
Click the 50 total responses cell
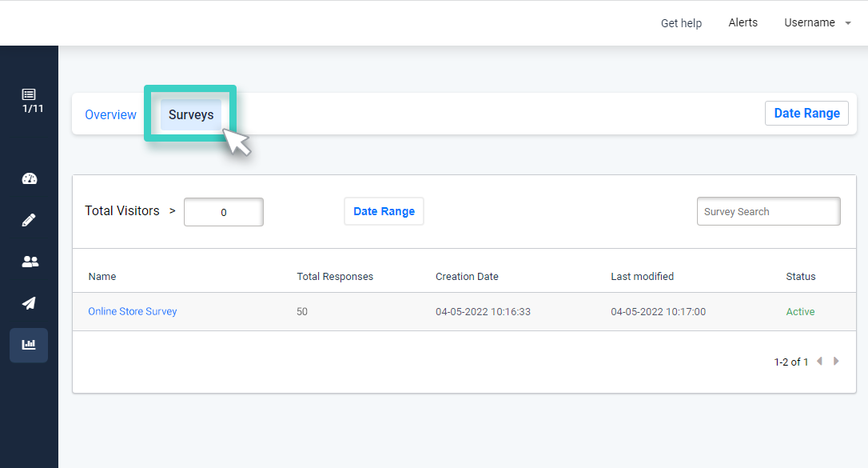coord(301,312)
